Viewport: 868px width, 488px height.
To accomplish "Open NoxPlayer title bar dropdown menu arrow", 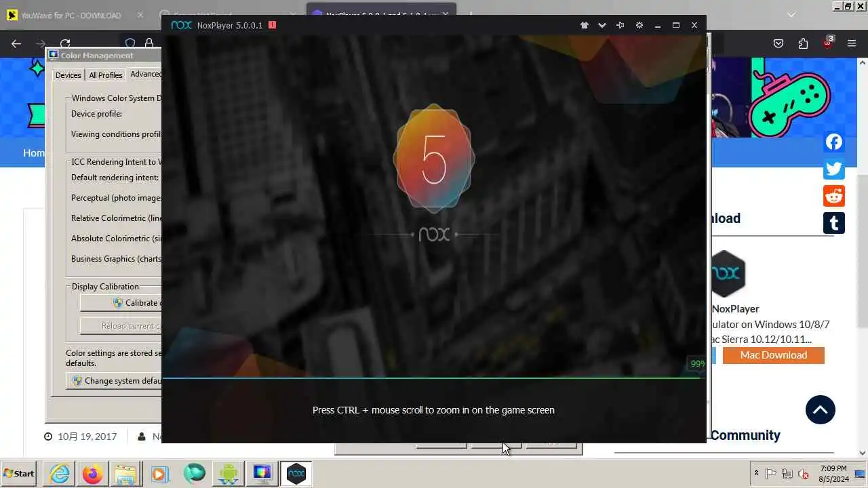I will click(x=602, y=25).
